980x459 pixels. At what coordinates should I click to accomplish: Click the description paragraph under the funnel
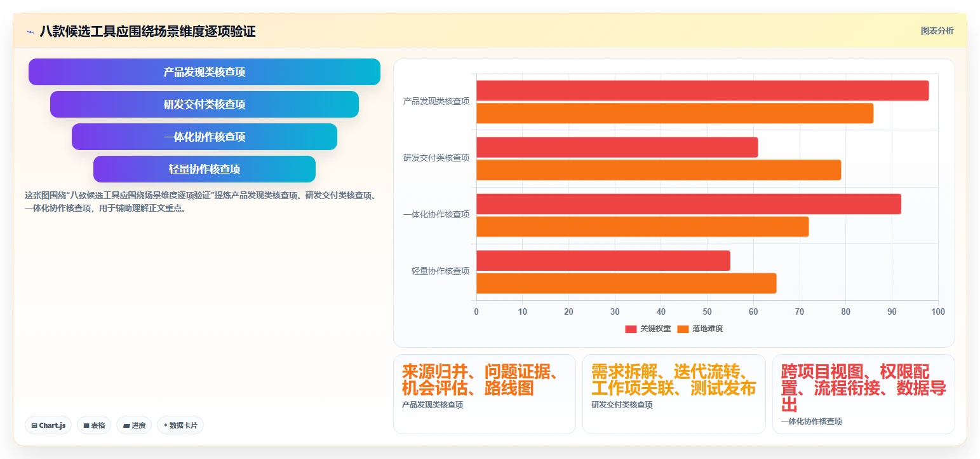(201, 202)
